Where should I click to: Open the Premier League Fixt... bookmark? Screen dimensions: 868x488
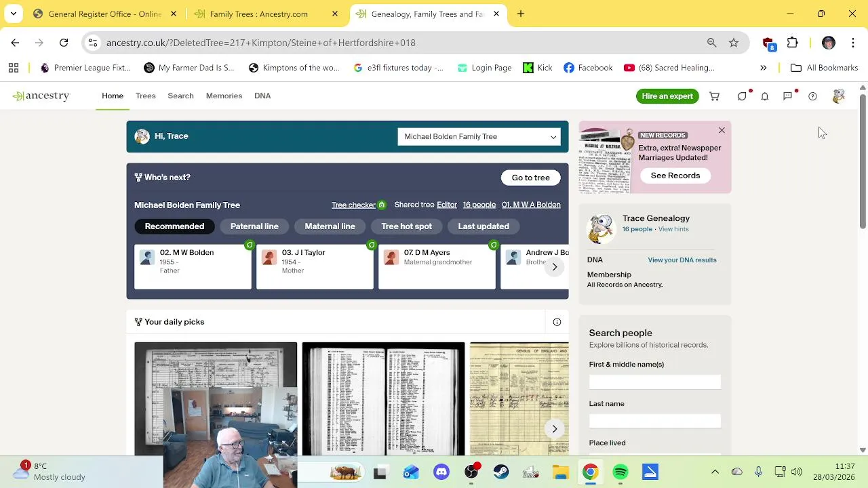click(85, 68)
